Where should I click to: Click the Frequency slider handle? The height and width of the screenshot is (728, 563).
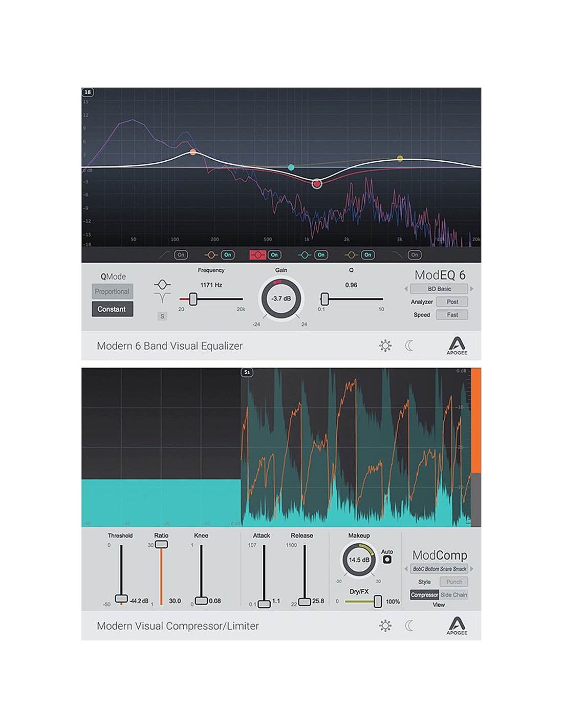click(x=193, y=299)
